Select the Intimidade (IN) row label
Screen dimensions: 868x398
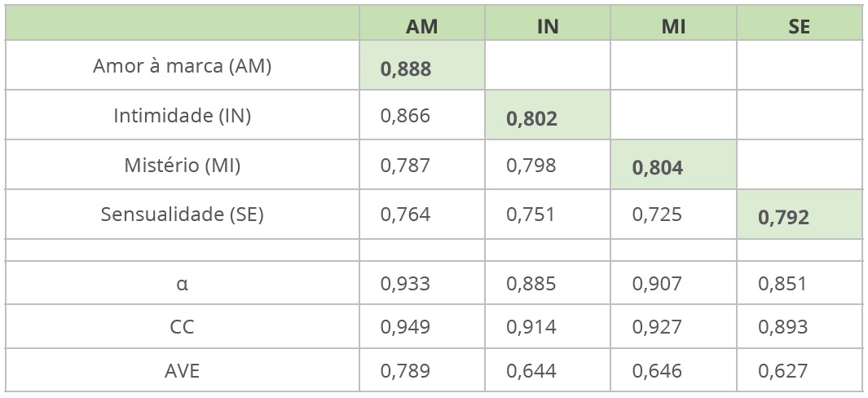pyautogui.click(x=182, y=116)
